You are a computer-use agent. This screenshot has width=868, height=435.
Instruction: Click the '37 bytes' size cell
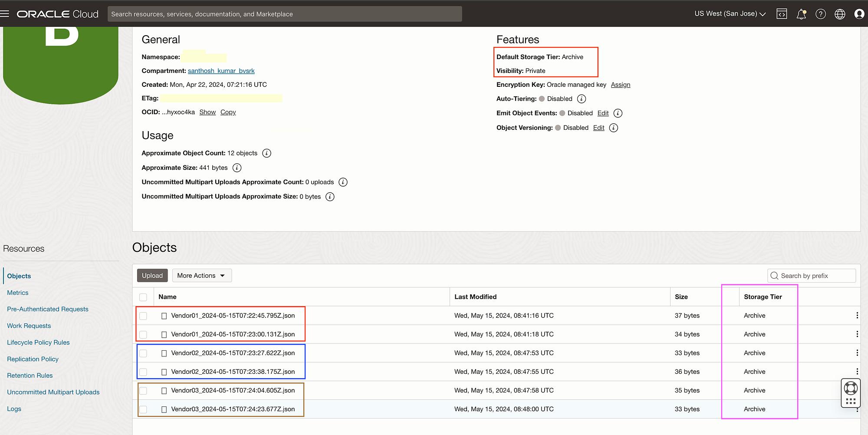(x=687, y=316)
